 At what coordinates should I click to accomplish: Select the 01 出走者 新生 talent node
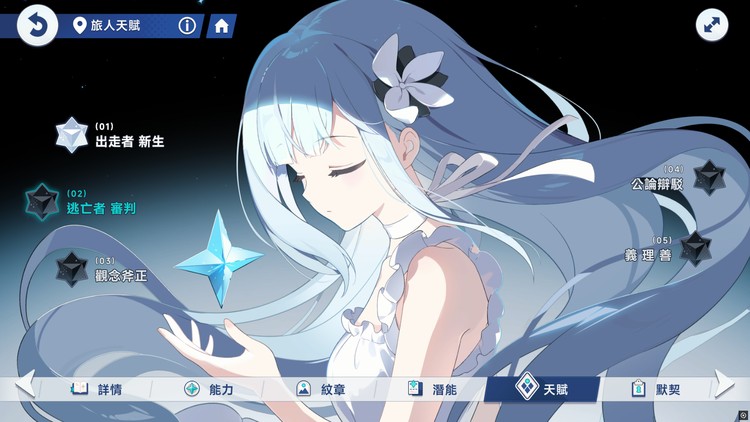[x=72, y=134]
